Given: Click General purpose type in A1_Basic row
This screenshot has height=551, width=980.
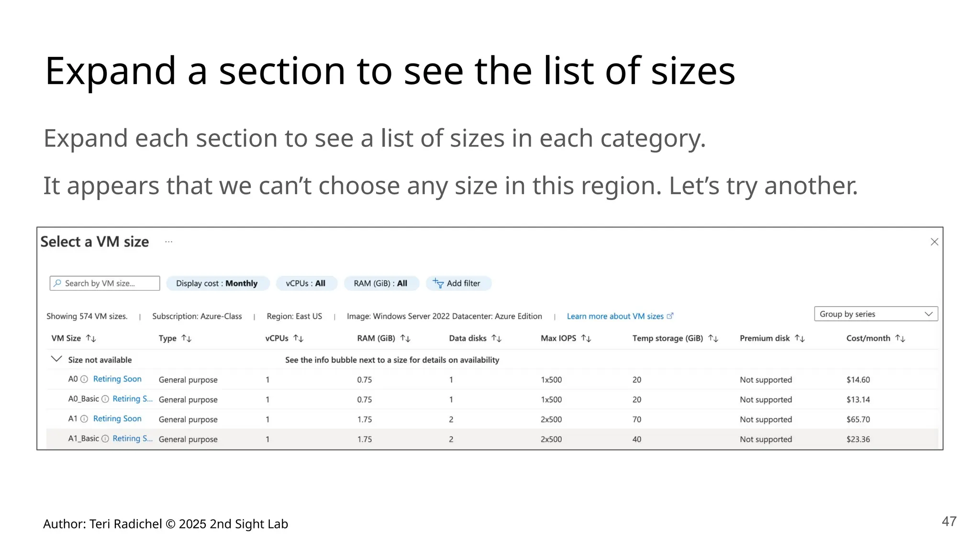Looking at the screenshot, I should [188, 439].
